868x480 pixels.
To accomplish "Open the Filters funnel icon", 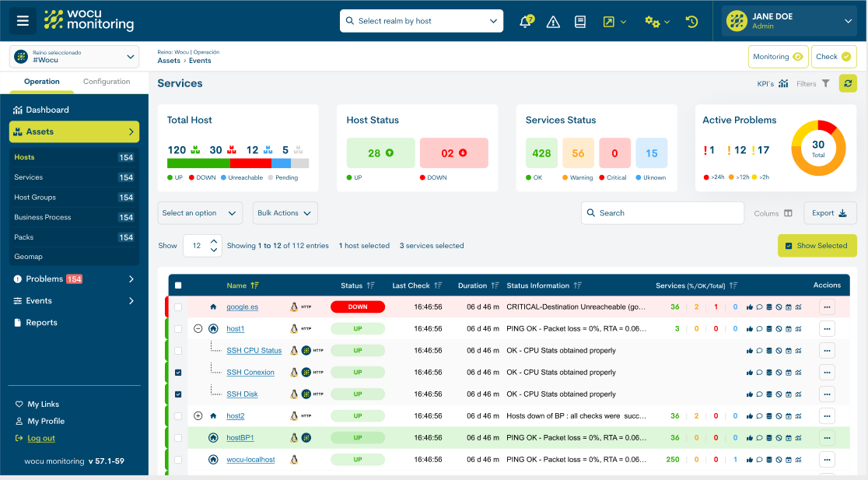I will [x=825, y=83].
